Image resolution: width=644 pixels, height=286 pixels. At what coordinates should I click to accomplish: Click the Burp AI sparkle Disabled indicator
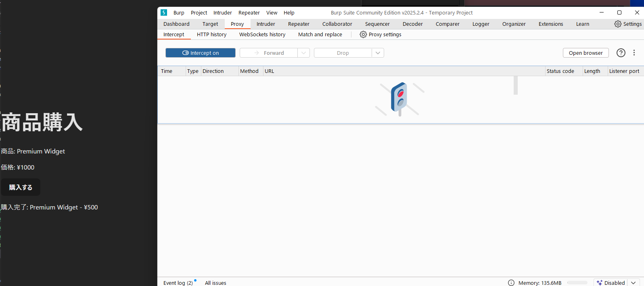coord(611,283)
